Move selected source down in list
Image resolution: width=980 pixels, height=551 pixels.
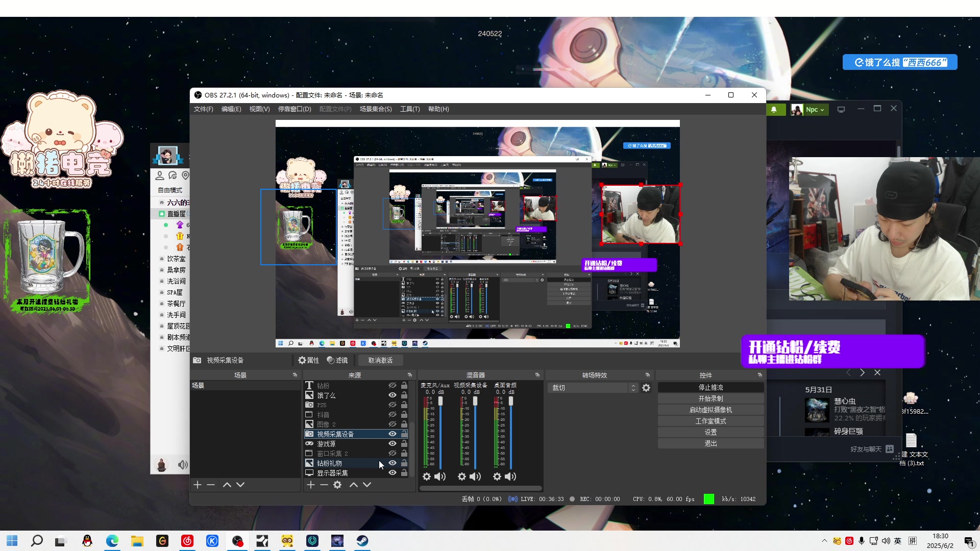(366, 485)
